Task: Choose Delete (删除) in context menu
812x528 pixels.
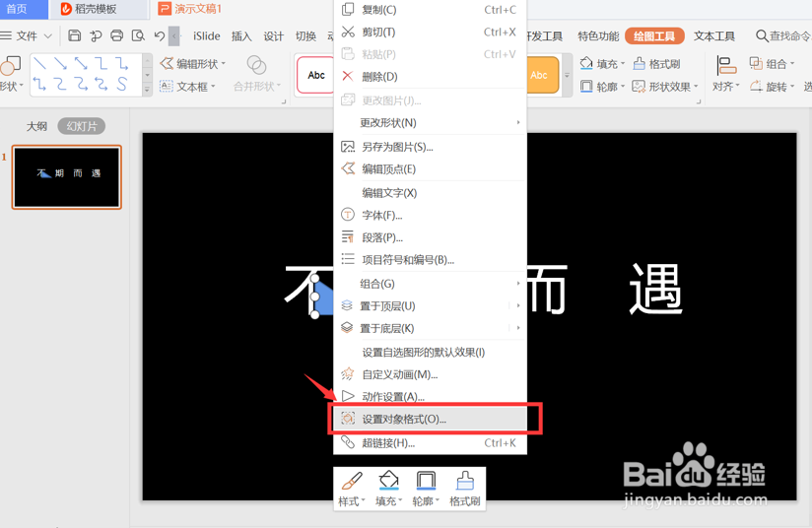Action: [430, 77]
